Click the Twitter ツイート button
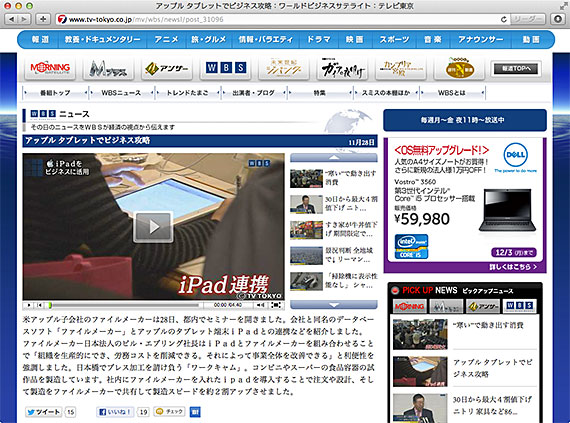The height and width of the screenshot is (423, 570). pyautogui.click(x=44, y=412)
